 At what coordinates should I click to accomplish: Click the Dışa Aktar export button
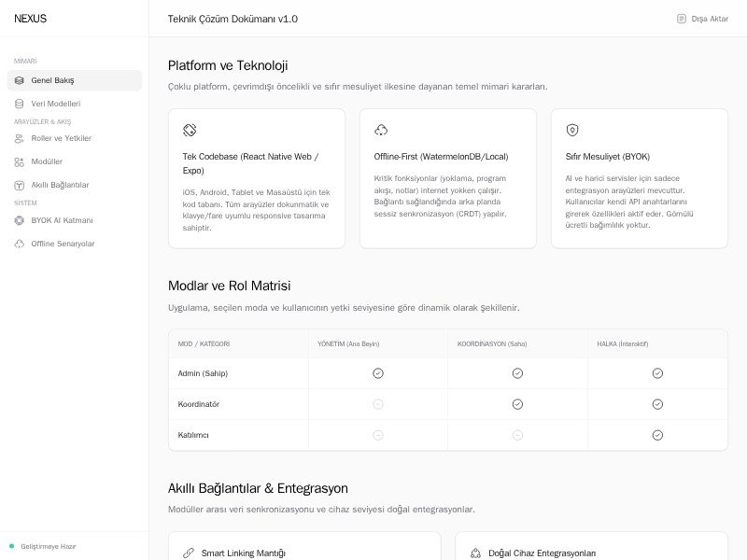(x=702, y=19)
